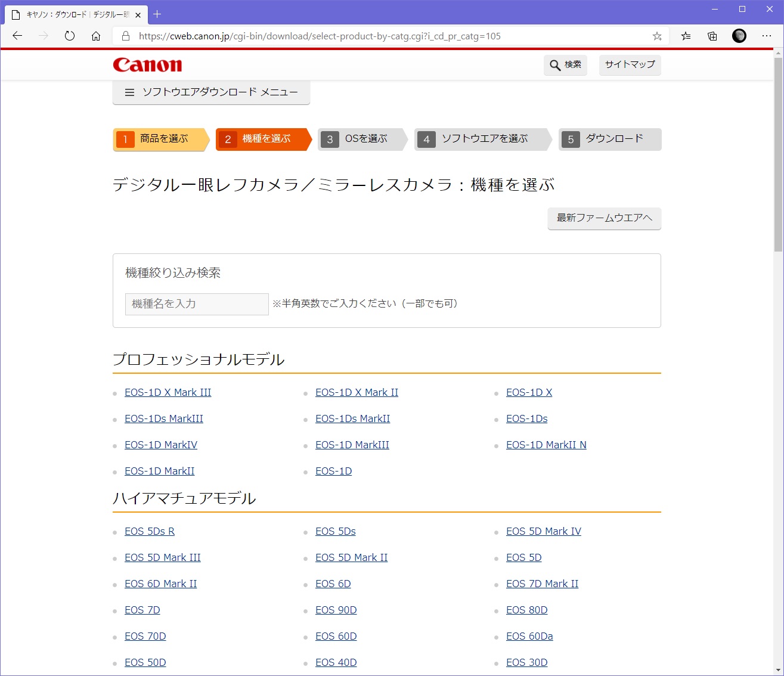Reload the current page
This screenshot has width=784, height=676.
coord(70,36)
